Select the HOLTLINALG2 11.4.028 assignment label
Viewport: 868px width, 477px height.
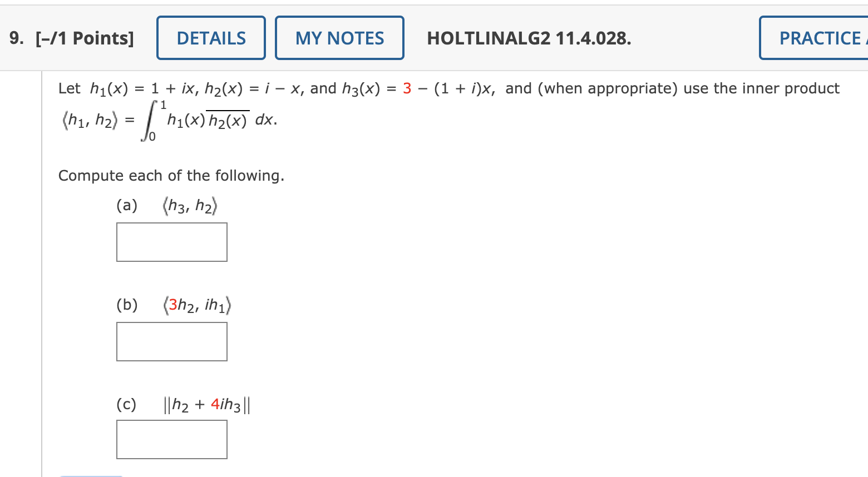tap(529, 39)
